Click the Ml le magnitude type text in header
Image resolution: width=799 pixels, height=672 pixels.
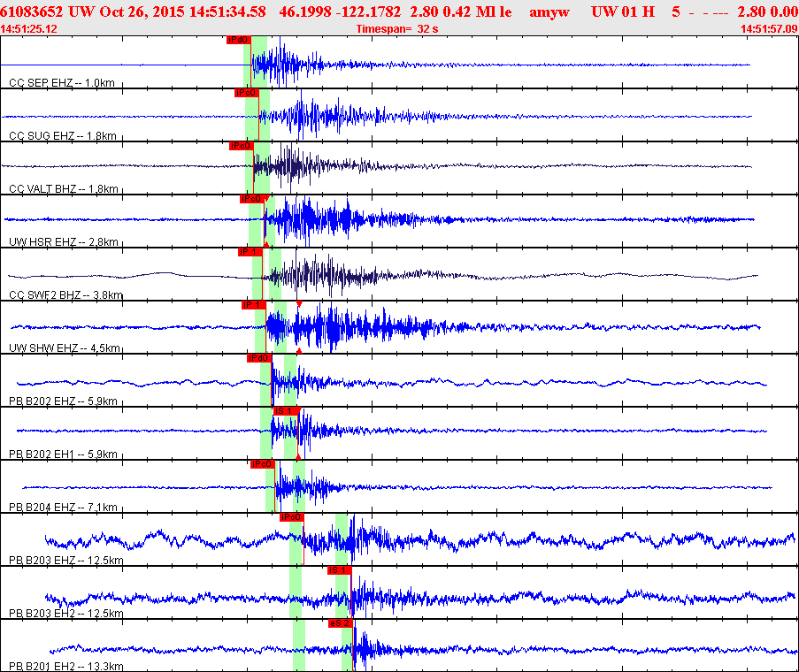(493, 11)
